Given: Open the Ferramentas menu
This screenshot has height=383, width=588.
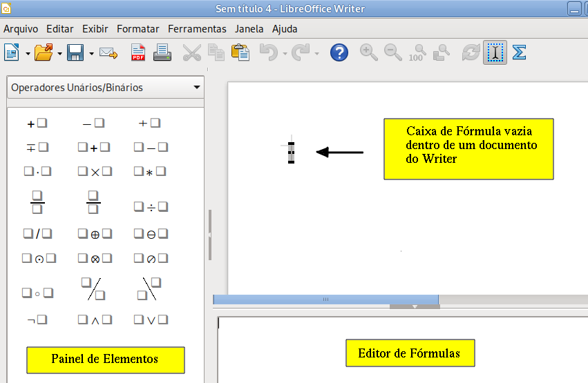Looking at the screenshot, I should [x=197, y=29].
